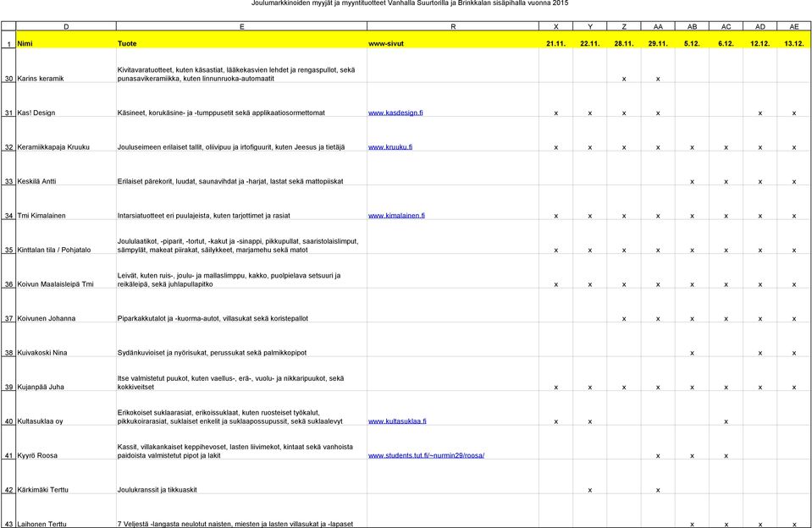The width and height of the screenshot is (812, 528).
Task: Select row 40 number header
Action: pos(8,409)
